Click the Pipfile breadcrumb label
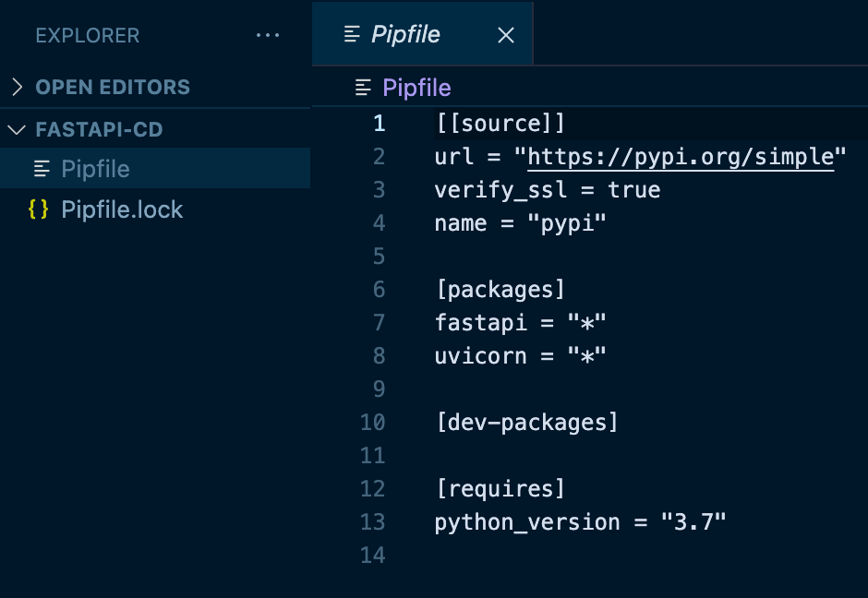Image resolution: width=868 pixels, height=598 pixels. 416,89
